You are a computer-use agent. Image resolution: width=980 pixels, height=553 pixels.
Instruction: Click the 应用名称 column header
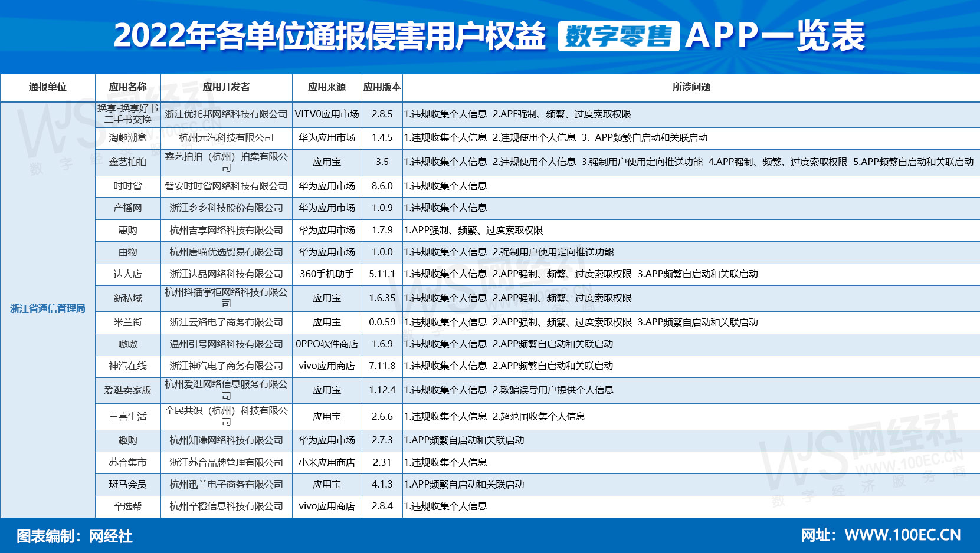(128, 87)
